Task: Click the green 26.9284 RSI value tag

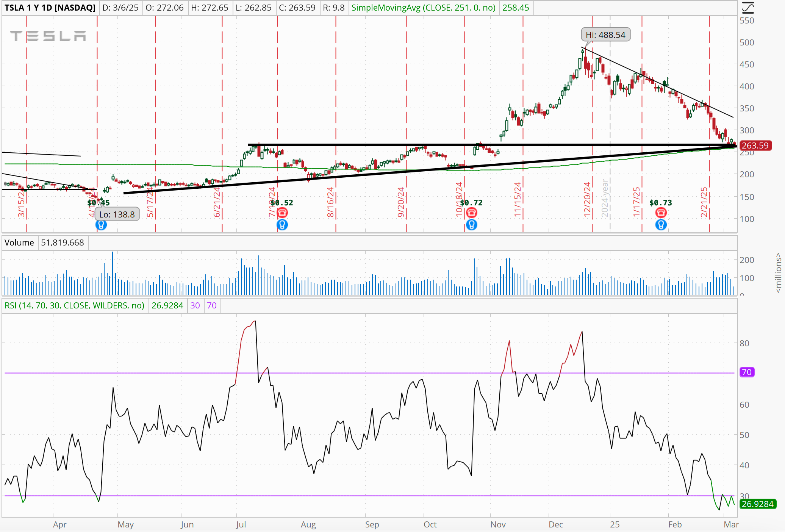Action: 757,504
